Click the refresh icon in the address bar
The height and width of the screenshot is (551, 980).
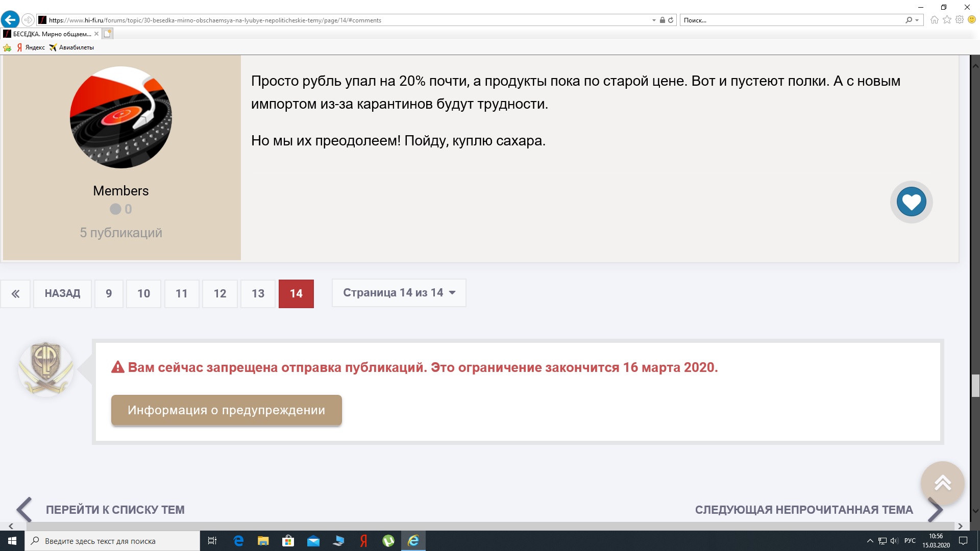click(671, 20)
